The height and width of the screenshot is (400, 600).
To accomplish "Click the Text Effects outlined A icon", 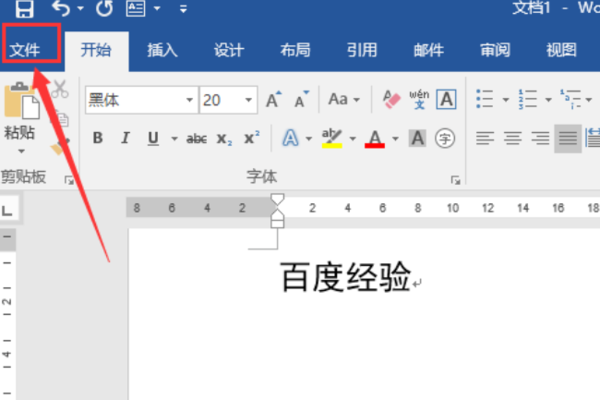I will (x=290, y=138).
